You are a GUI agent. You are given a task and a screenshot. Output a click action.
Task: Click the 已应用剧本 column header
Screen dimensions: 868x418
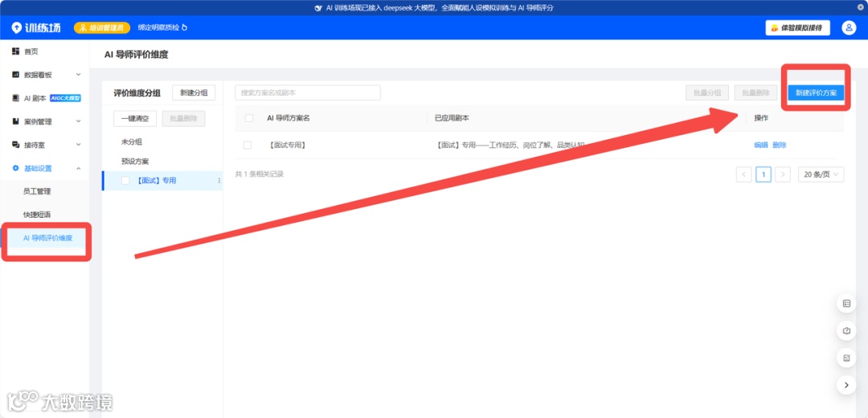(452, 118)
